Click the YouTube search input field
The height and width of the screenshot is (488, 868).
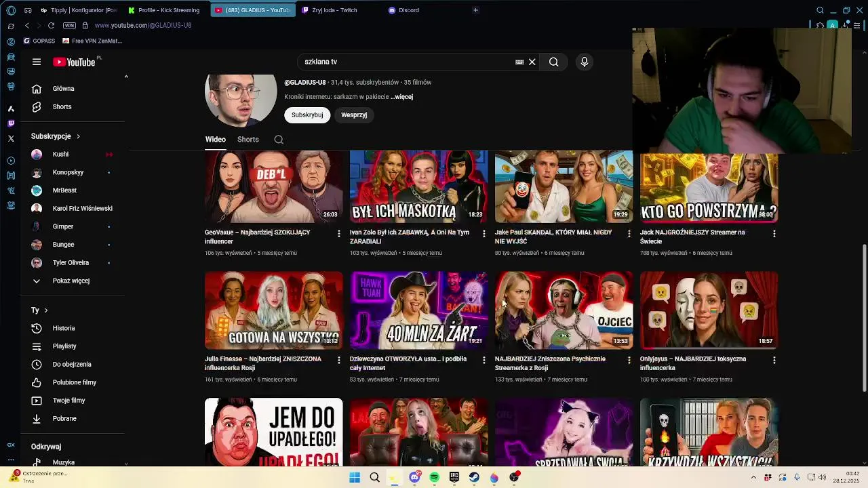(407, 62)
